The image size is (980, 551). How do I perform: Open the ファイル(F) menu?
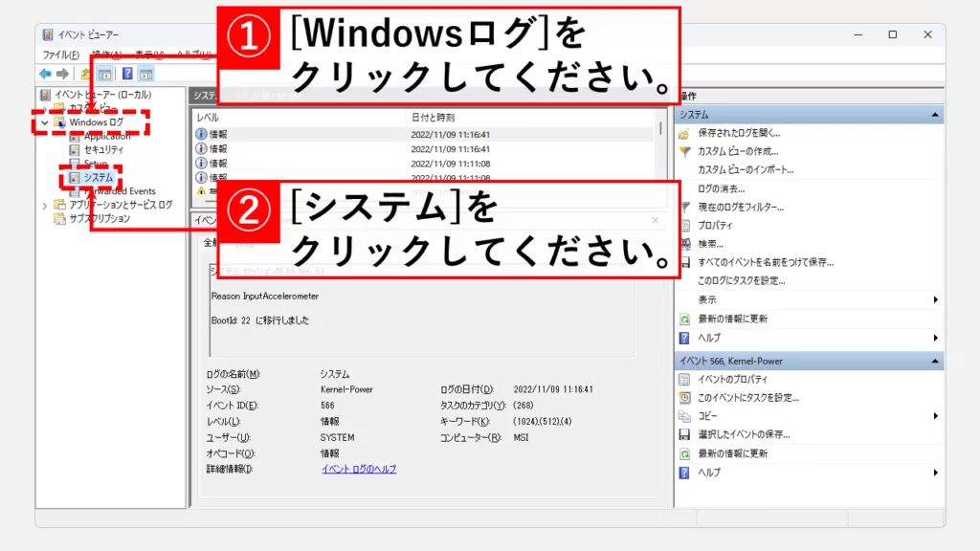click(x=60, y=55)
